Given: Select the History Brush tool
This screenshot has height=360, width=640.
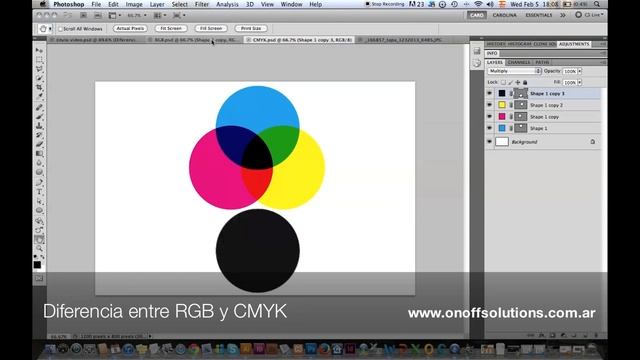Looking at the screenshot, I should point(39,135).
